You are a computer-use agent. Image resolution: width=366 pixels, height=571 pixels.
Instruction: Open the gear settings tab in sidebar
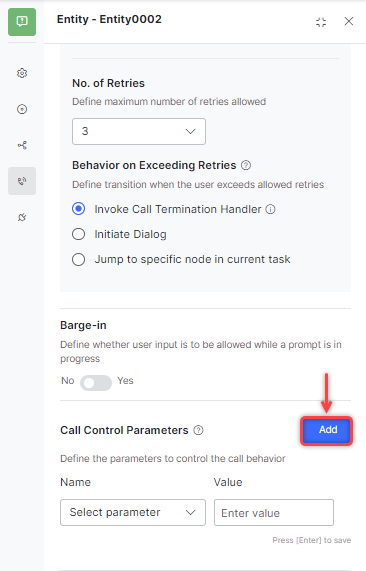pyautogui.click(x=22, y=73)
